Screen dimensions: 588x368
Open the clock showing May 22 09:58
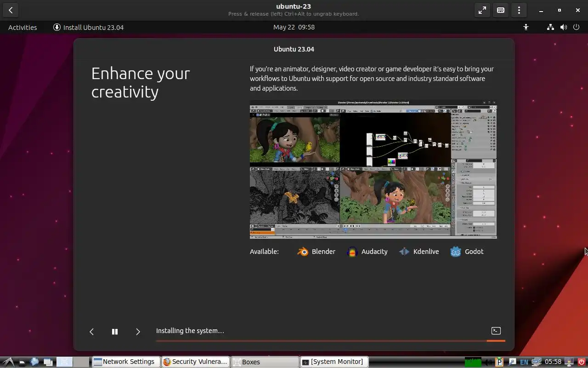[x=294, y=27]
